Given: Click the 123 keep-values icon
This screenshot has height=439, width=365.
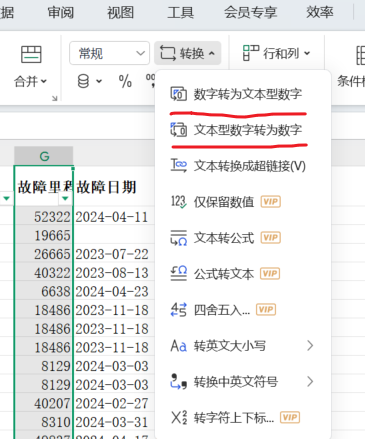Looking at the screenshot, I should pos(179,202).
